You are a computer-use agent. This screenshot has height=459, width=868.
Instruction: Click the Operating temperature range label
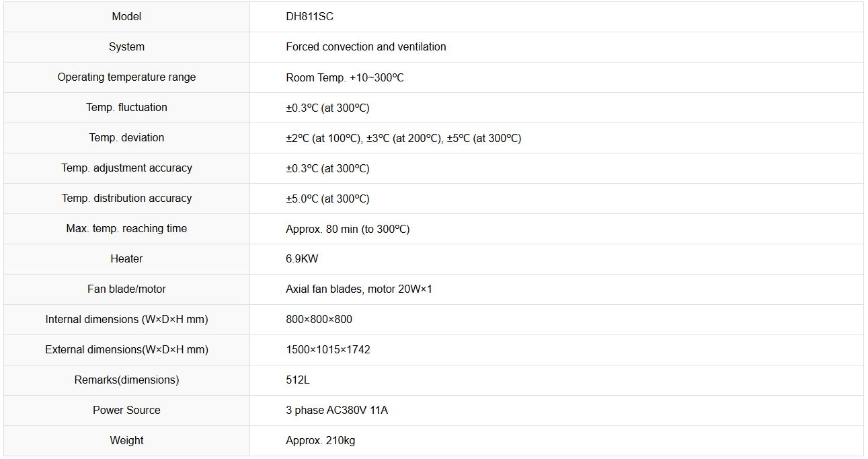point(126,77)
